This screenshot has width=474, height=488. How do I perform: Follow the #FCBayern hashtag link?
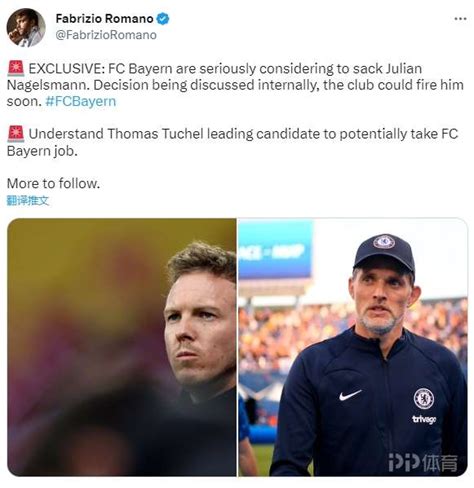coord(80,101)
